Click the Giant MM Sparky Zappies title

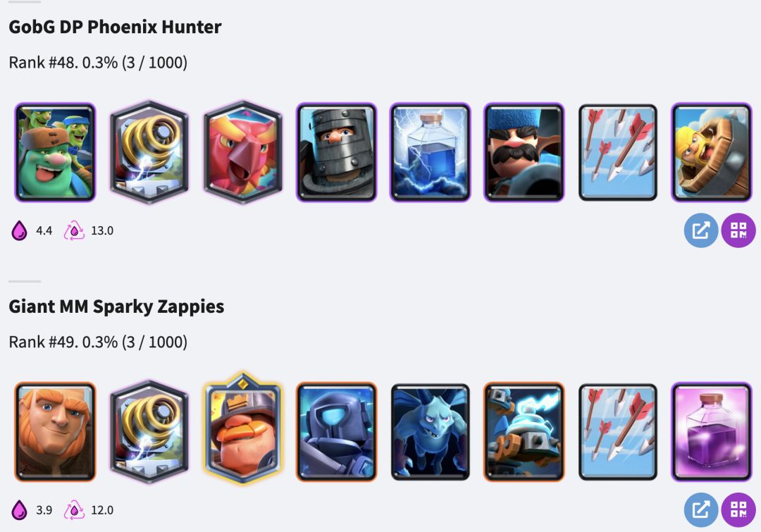point(116,307)
